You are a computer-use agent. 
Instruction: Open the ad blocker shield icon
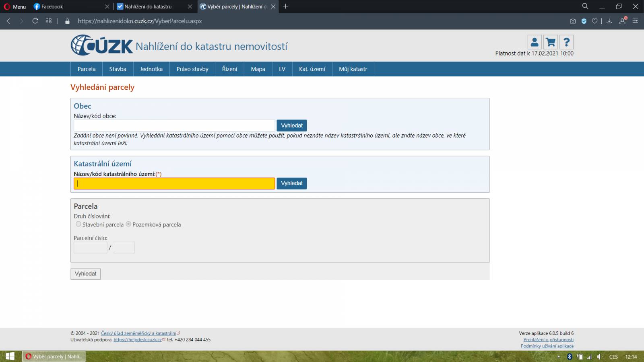click(x=584, y=21)
